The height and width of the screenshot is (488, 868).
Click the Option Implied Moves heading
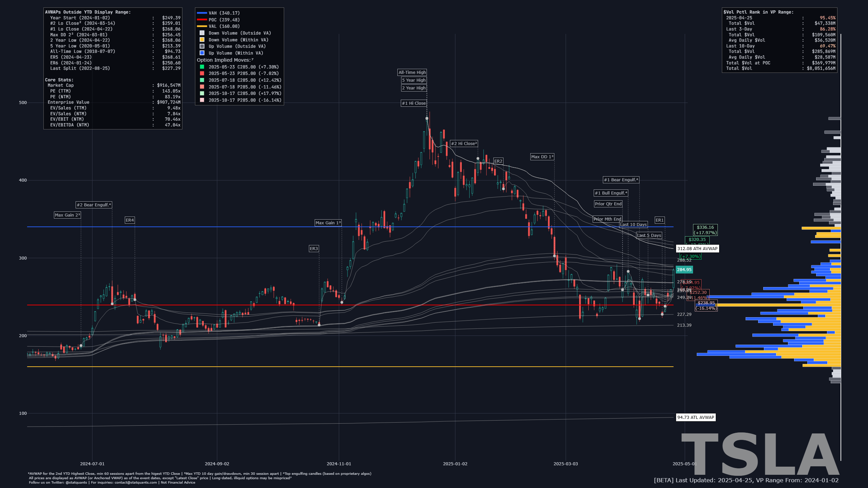[x=225, y=60]
